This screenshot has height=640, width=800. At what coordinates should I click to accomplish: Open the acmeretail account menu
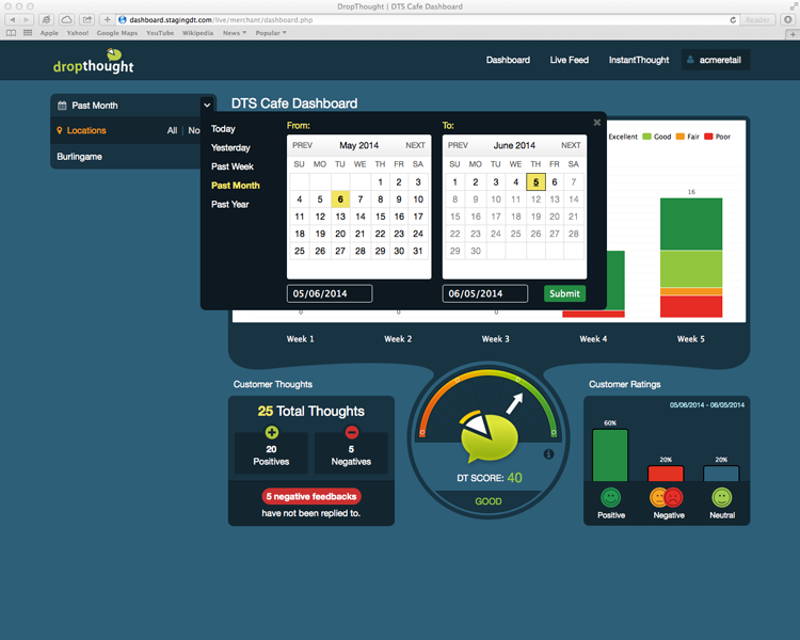715,60
